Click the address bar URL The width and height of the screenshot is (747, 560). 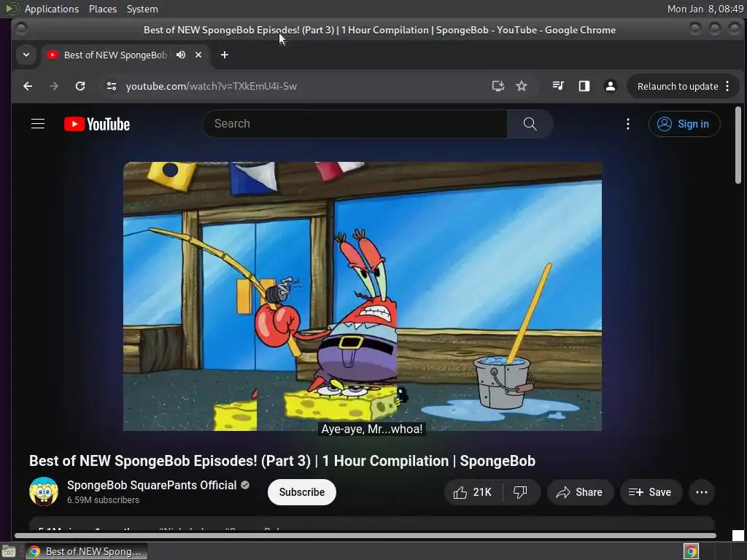(x=211, y=86)
